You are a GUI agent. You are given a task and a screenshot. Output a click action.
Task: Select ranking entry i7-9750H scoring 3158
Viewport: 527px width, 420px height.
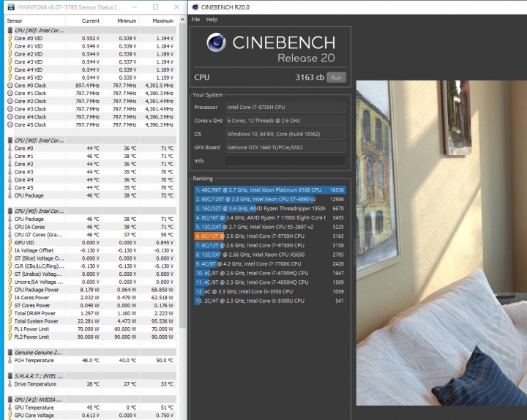pos(270,245)
